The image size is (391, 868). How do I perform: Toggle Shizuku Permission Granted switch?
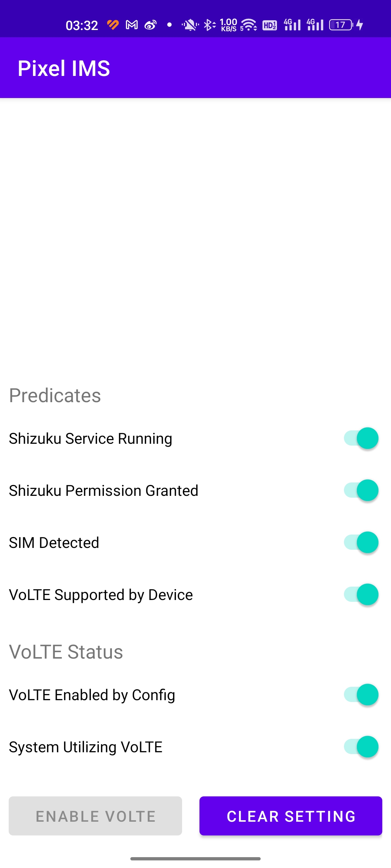click(x=361, y=490)
